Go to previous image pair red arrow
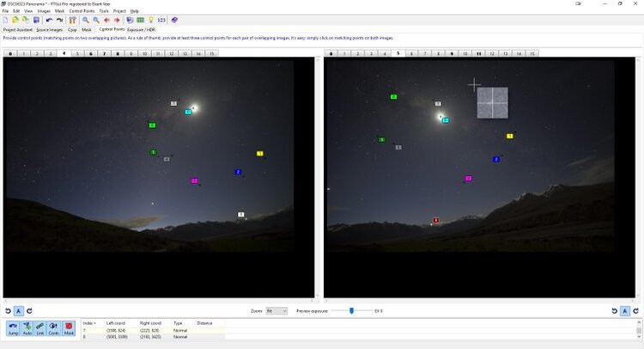Image resolution: width=644 pixels, height=349 pixels. (x=106, y=20)
